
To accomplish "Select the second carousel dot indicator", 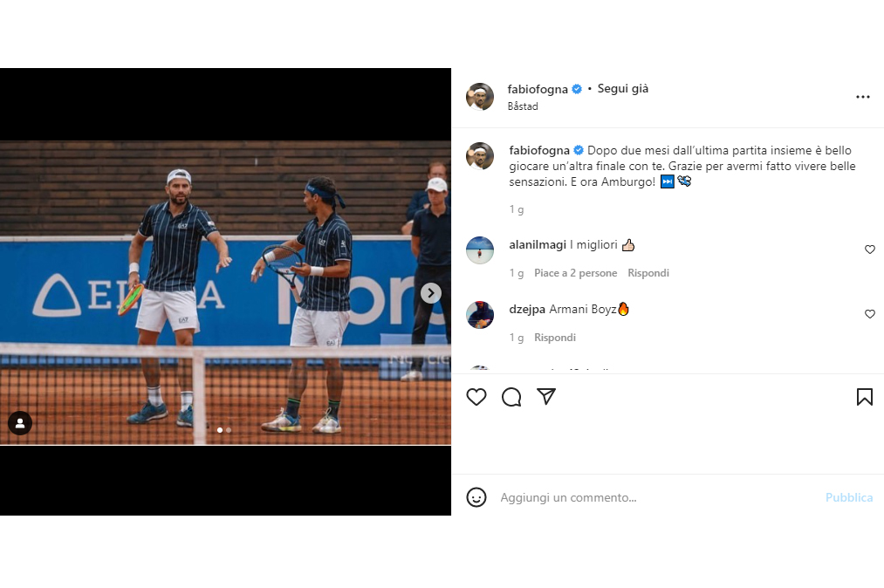I will [229, 430].
